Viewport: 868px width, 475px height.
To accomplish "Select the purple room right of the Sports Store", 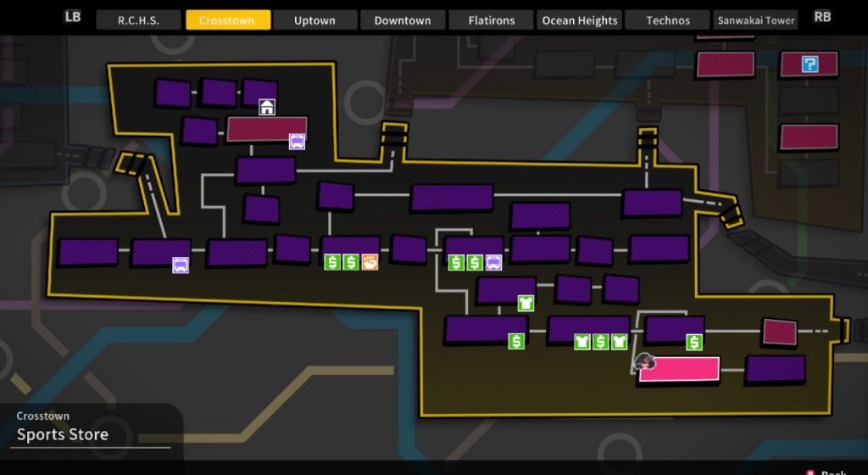I will (x=776, y=369).
